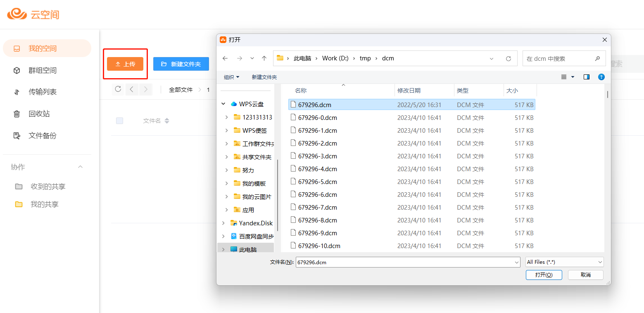Open 传输列表 transfer list in sidebar
Screen dimensions: 644x313
(42, 92)
